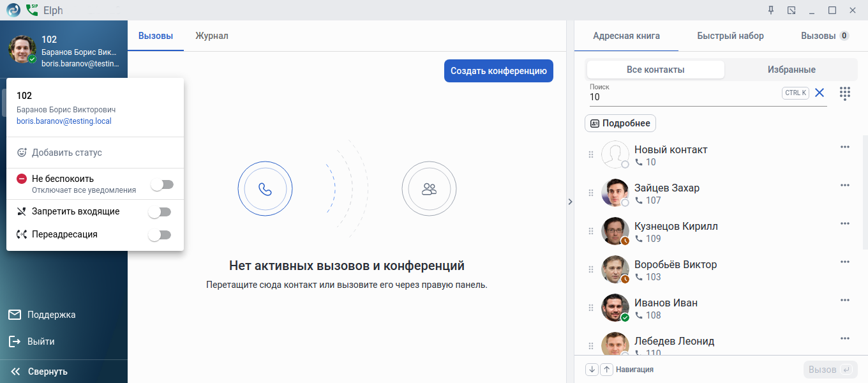Clear the search field with X icon
This screenshot has width=868, height=383.
coord(819,93)
